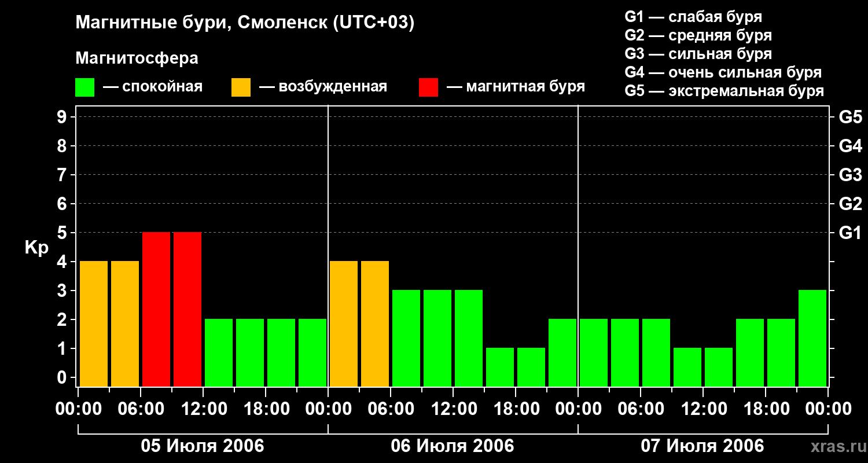Screen dimensions: 868x463
Task: Click the 12:00 time label under 05 Июля
Action: tap(203, 409)
